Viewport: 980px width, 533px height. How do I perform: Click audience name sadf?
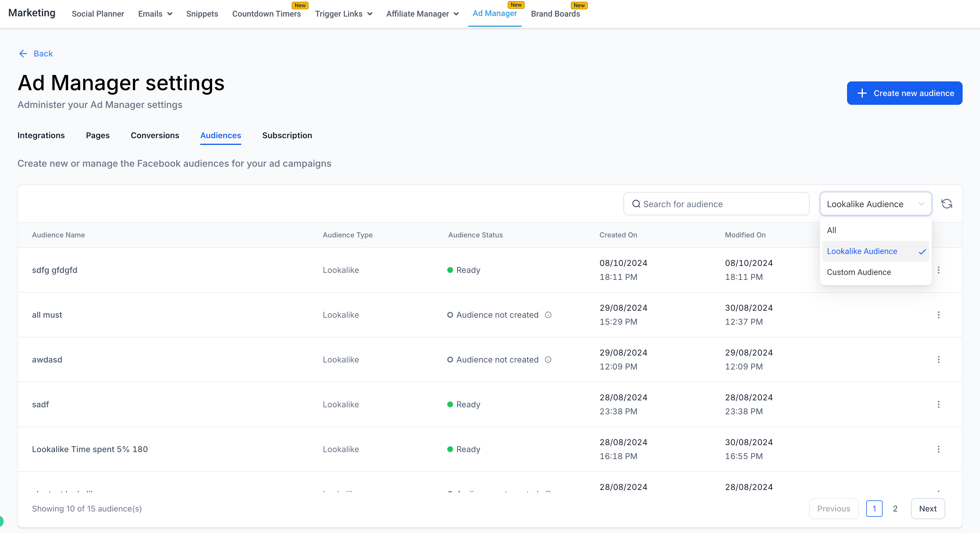(40, 404)
